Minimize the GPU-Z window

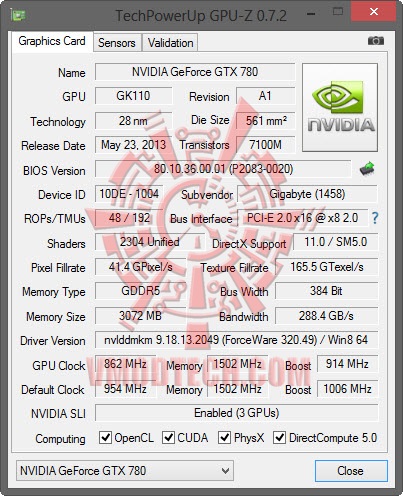tap(311, 14)
